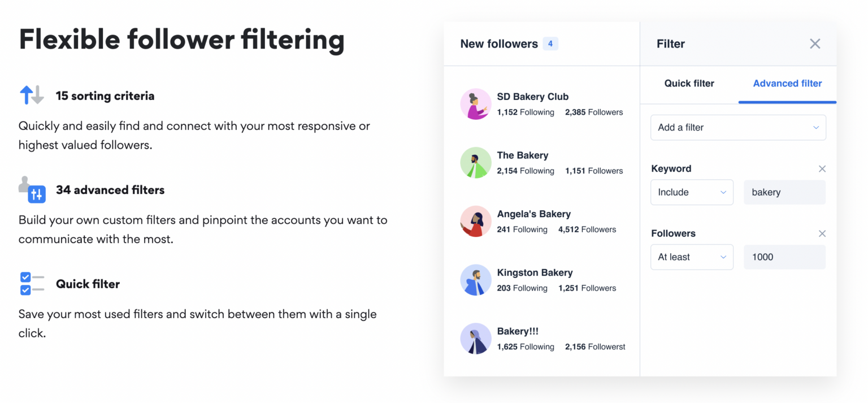Open The Bakery's green avatar

(475, 163)
